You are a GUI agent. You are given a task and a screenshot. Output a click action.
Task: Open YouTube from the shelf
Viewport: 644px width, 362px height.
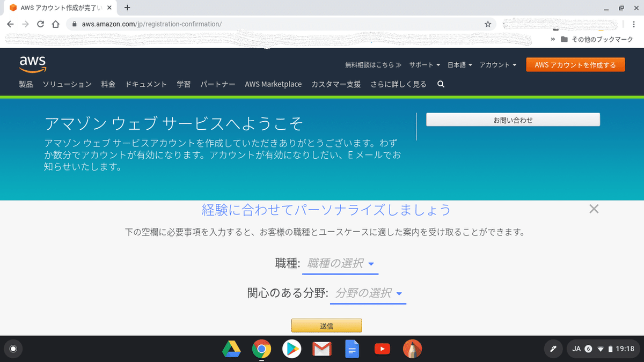point(382,349)
